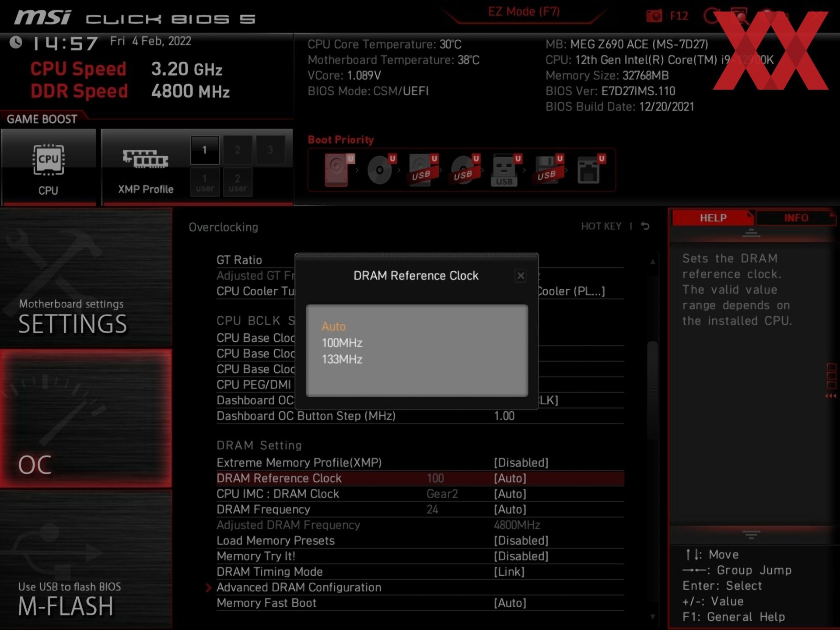Click the GAME BOOST tab label
This screenshot has height=630, width=840.
coord(42,119)
